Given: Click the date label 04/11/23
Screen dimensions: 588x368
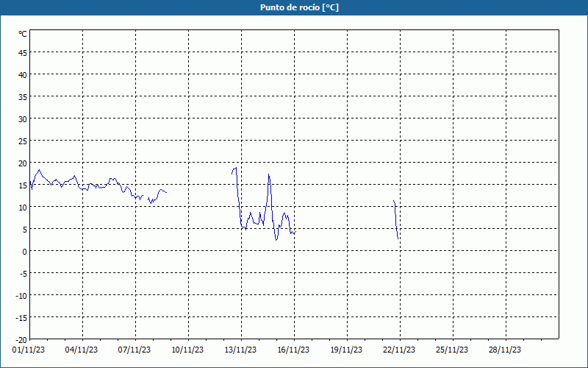Looking at the screenshot, I should point(82,350).
